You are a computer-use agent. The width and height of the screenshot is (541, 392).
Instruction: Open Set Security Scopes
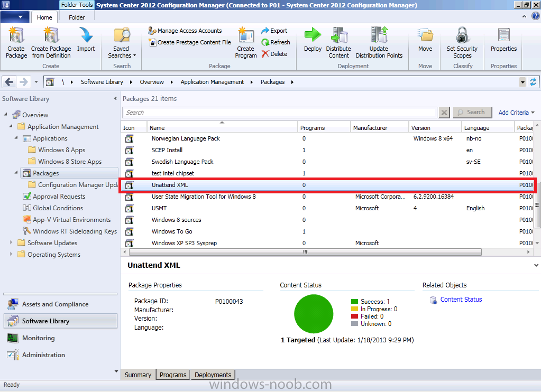click(x=462, y=43)
